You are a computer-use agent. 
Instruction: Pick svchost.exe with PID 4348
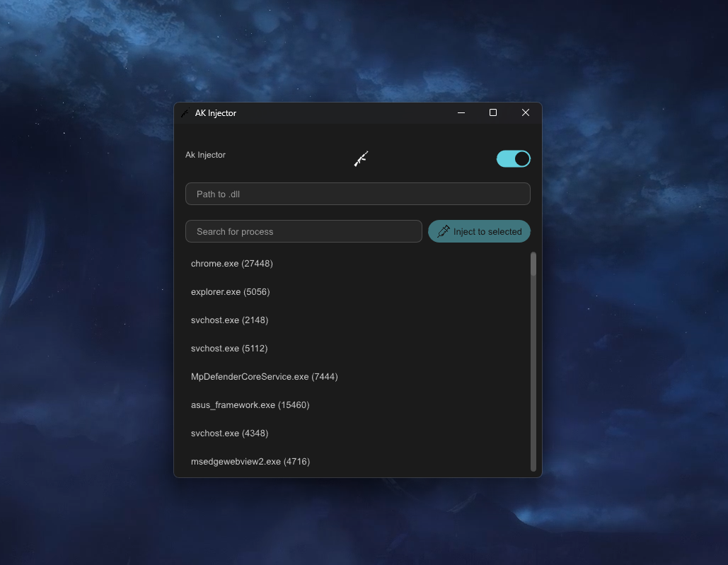[x=229, y=433]
